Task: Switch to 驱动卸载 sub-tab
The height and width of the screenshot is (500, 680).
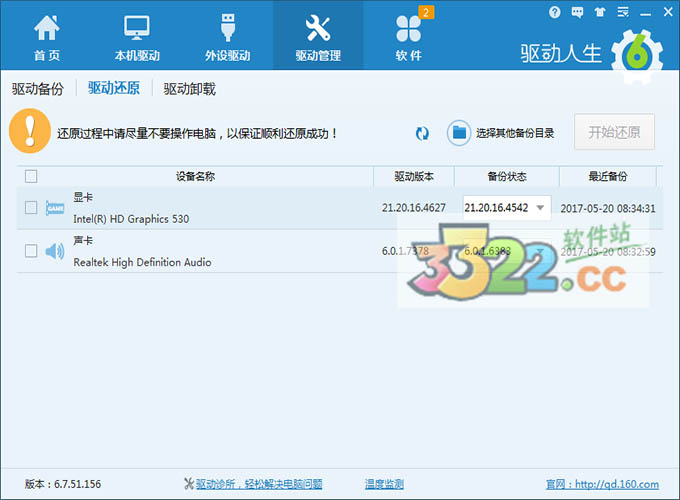Action: click(x=190, y=88)
